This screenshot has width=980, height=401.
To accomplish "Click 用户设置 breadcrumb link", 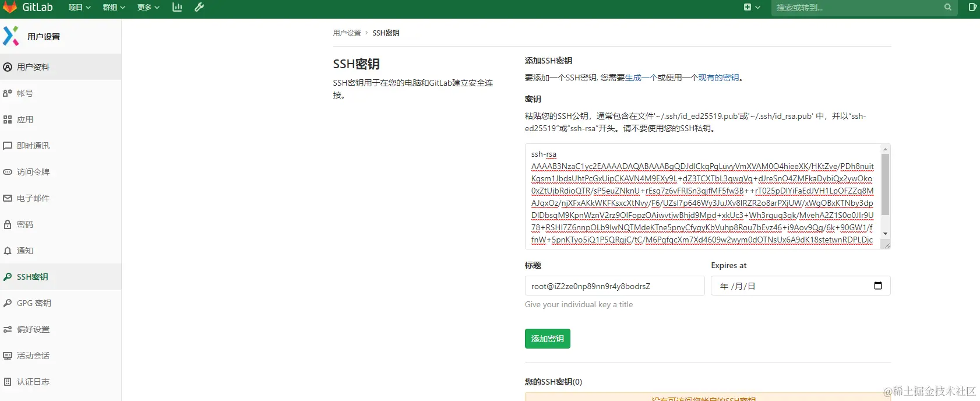I will click(x=347, y=33).
